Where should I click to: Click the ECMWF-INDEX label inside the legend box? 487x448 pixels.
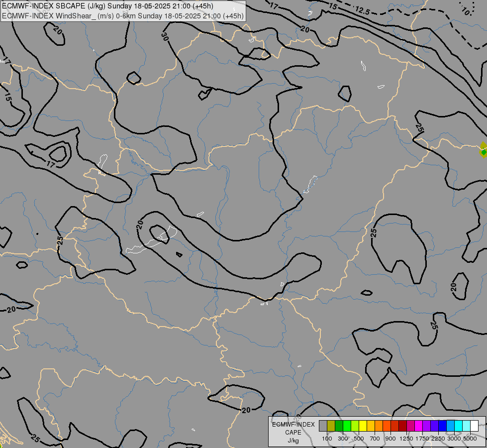(293, 425)
